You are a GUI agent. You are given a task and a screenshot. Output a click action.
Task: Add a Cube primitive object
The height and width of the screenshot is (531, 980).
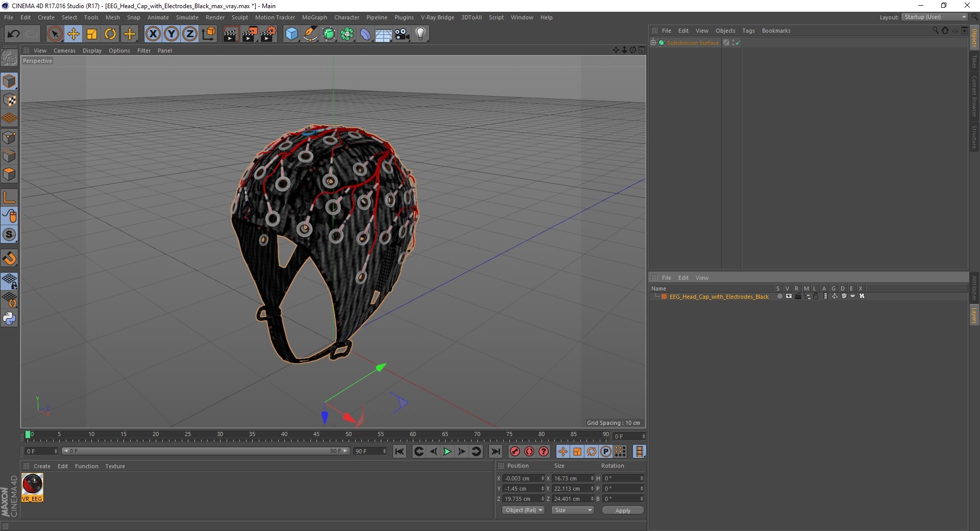(291, 34)
